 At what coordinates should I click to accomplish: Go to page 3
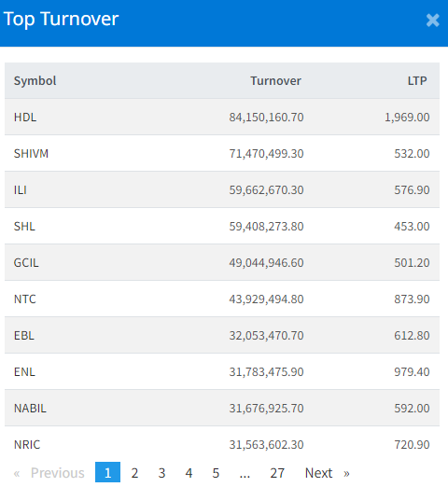click(x=161, y=473)
